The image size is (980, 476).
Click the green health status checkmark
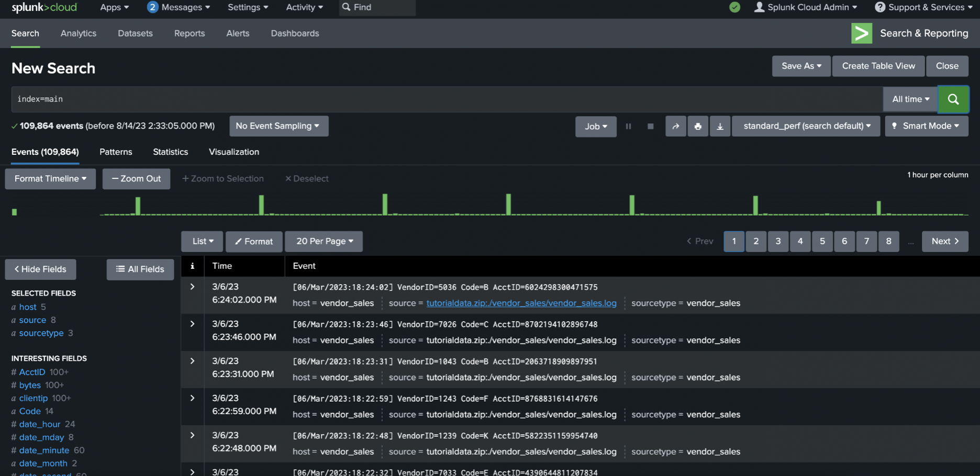(734, 7)
